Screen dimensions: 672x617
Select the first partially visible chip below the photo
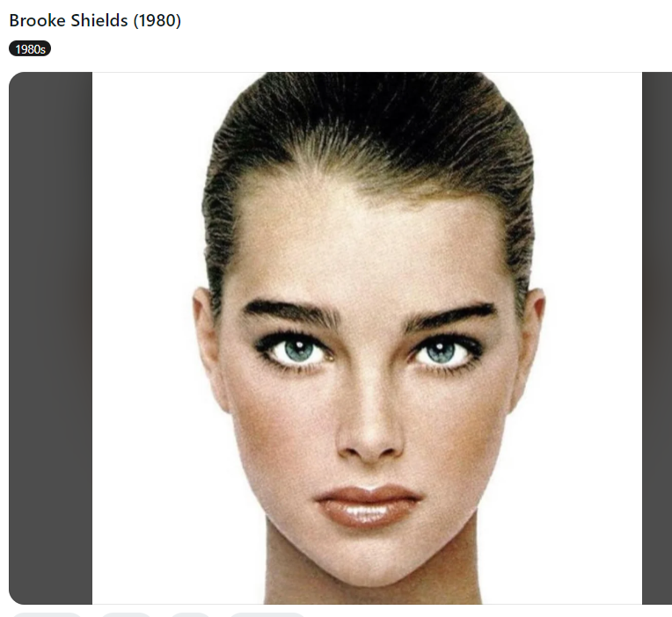tap(47, 615)
